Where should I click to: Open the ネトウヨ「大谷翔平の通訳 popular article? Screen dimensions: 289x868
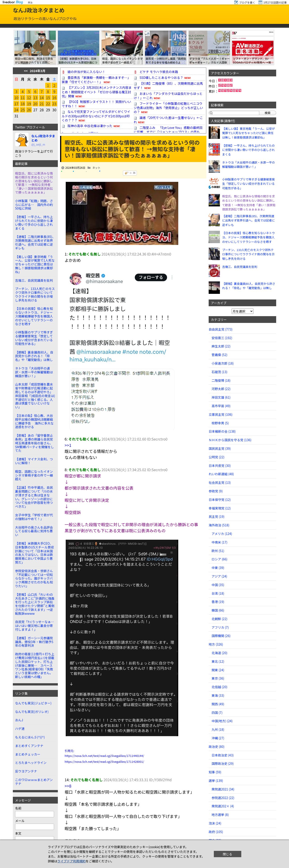tap(248, 164)
